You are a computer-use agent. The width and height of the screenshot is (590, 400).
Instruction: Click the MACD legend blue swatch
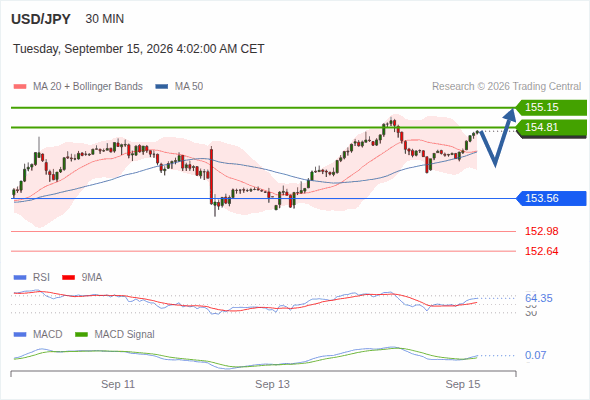[x=20, y=335]
